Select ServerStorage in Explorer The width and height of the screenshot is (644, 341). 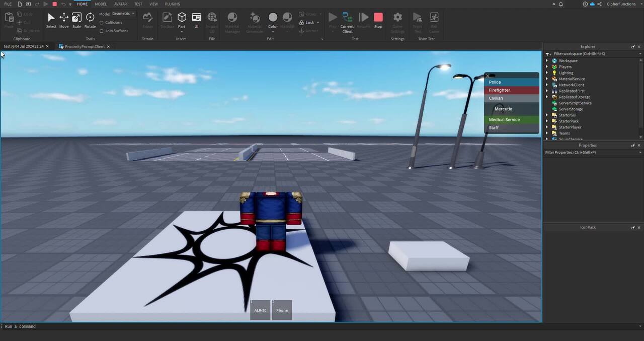[x=571, y=109]
